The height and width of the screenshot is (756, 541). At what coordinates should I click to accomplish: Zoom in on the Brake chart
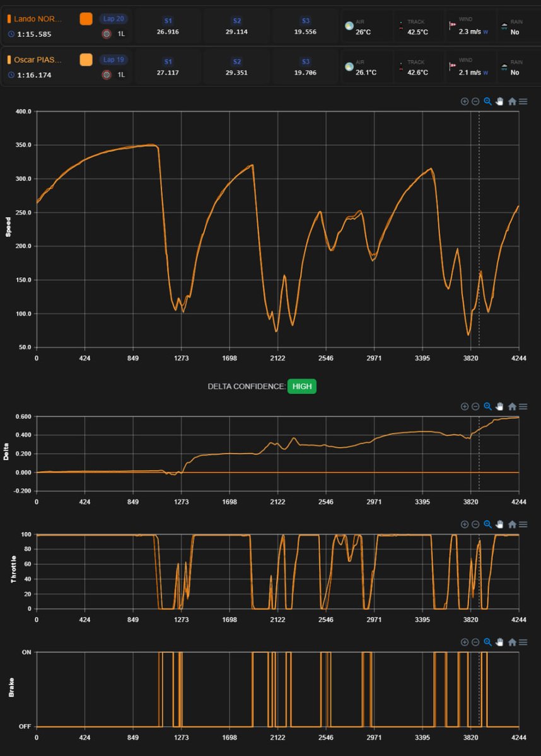click(x=465, y=642)
